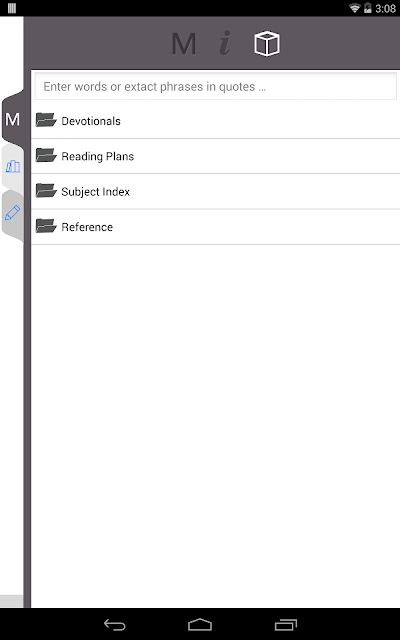Tap the M icon in top header
The image size is (400, 640).
[184, 44]
